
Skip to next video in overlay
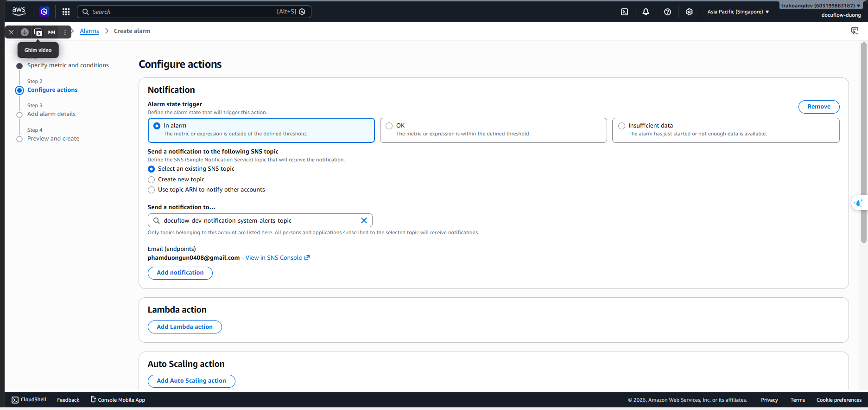coord(51,32)
